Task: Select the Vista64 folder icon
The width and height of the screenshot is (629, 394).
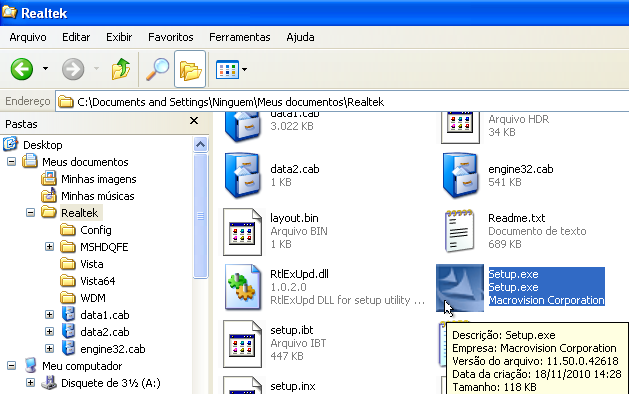Action: (68, 281)
